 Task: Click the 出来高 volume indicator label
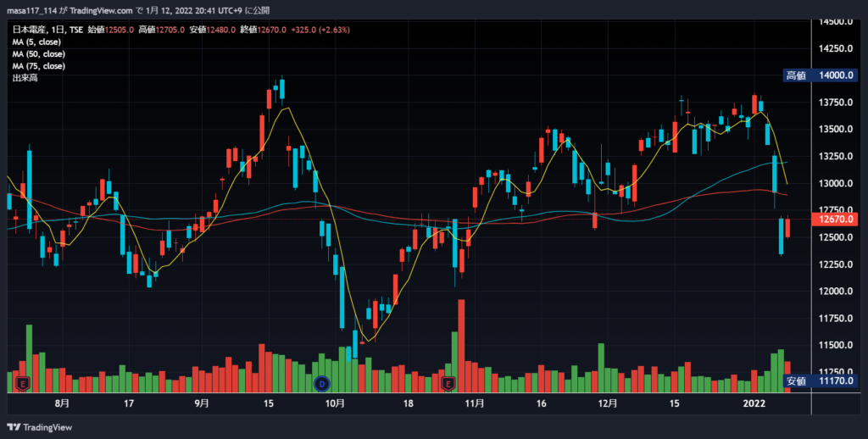coord(25,79)
